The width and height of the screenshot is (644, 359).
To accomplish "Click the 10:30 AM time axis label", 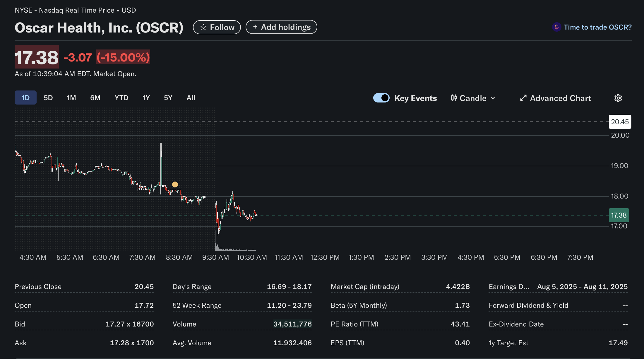I will tap(252, 257).
